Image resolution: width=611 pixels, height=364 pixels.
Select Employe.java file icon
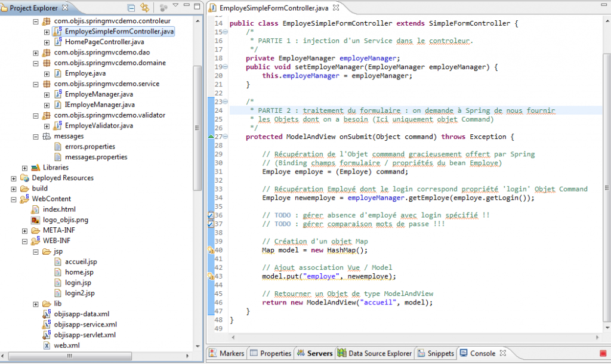58,73
